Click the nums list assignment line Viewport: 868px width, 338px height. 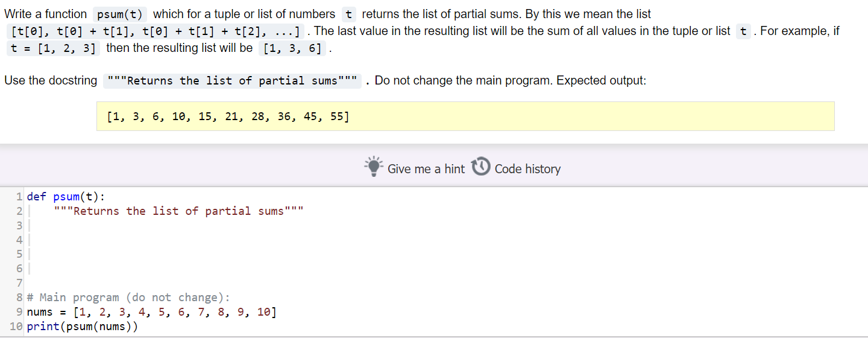(152, 312)
